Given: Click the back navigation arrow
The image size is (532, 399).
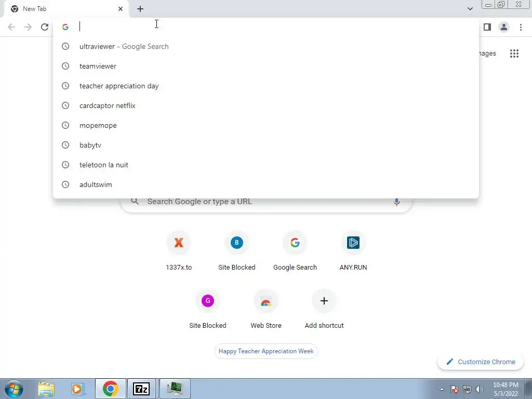Looking at the screenshot, I should click(11, 27).
